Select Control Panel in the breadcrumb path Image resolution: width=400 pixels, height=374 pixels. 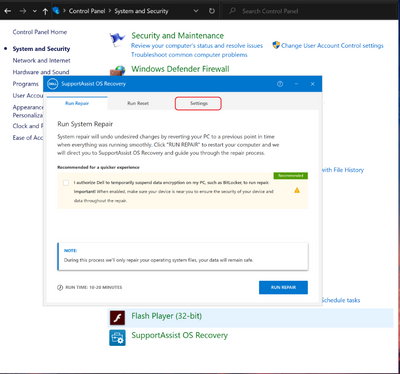click(x=87, y=11)
